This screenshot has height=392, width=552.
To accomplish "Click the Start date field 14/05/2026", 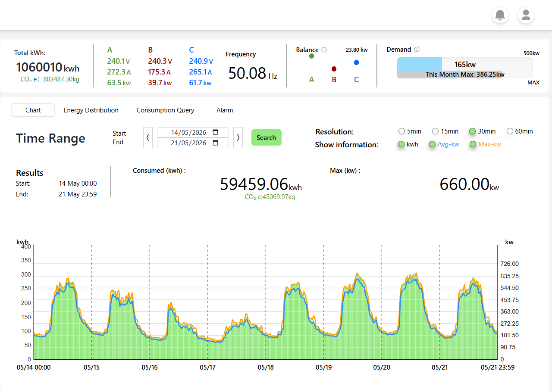I will [x=193, y=132].
